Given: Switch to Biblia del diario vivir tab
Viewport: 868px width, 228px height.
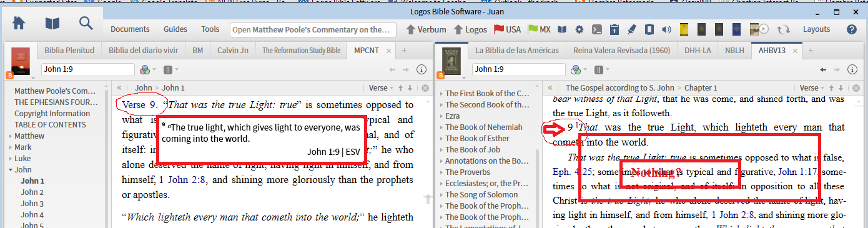Looking at the screenshot, I should coord(143,50).
